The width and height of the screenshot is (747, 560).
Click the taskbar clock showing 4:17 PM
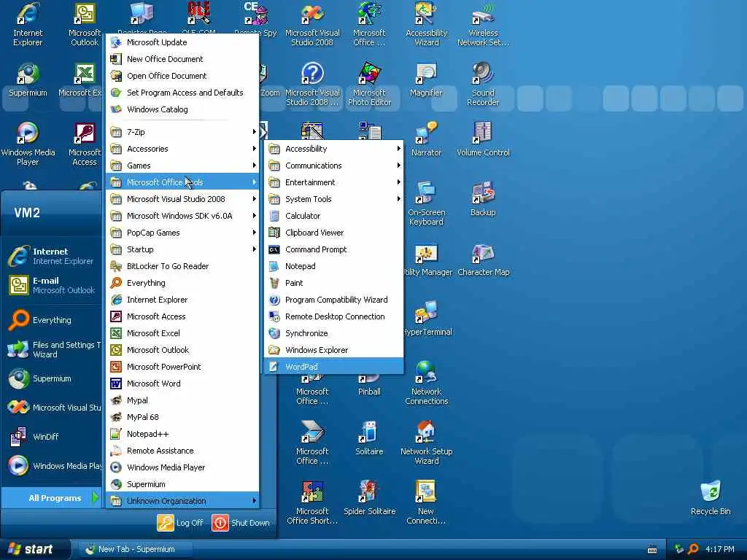point(719,549)
